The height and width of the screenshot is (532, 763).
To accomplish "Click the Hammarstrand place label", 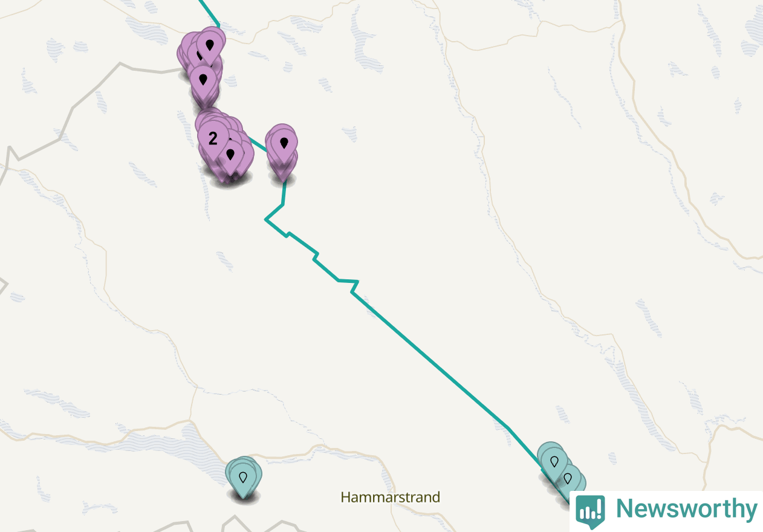I will 390,498.
